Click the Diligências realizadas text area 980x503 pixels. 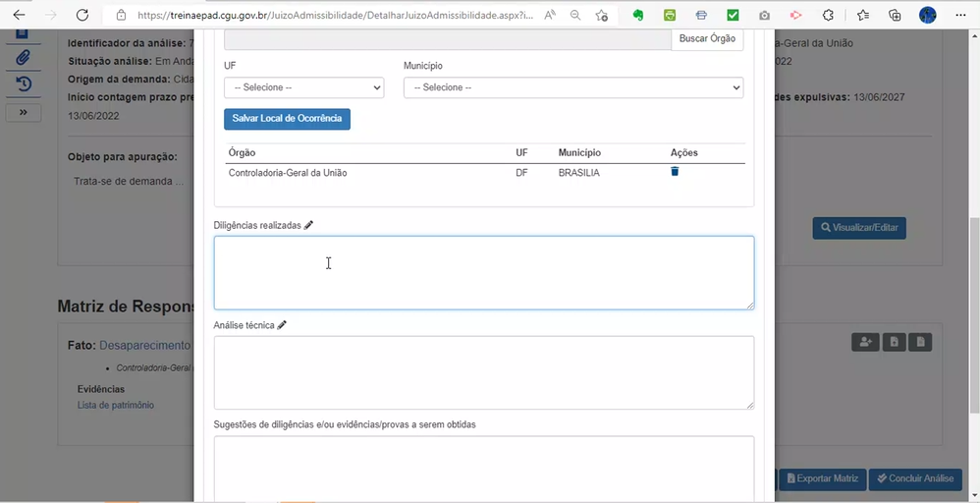483,272
